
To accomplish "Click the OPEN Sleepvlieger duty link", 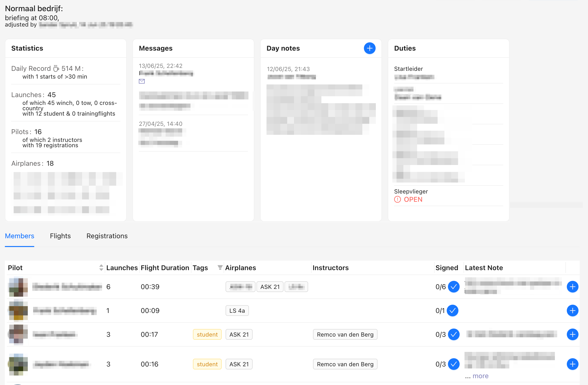I will 413,199.
